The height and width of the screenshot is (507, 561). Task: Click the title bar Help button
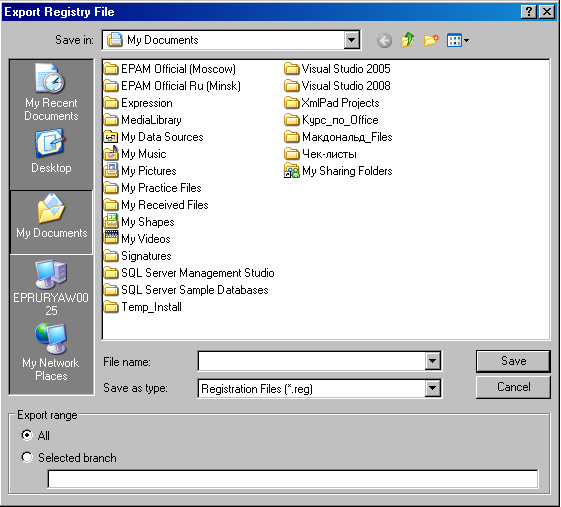pos(529,12)
